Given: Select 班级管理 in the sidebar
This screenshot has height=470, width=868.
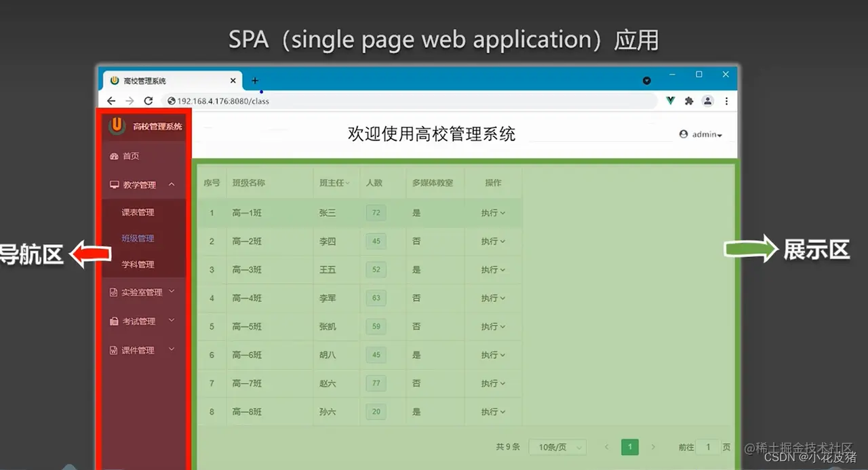Looking at the screenshot, I should (x=138, y=239).
